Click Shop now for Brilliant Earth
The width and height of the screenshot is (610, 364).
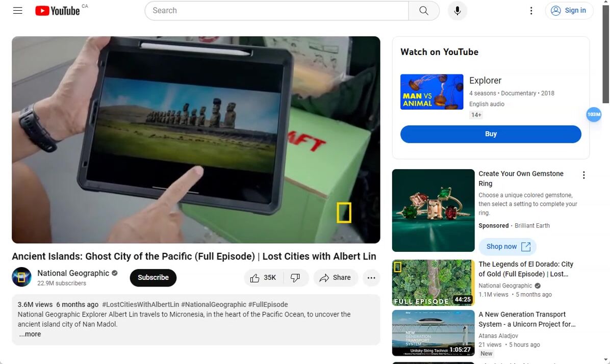click(x=507, y=247)
